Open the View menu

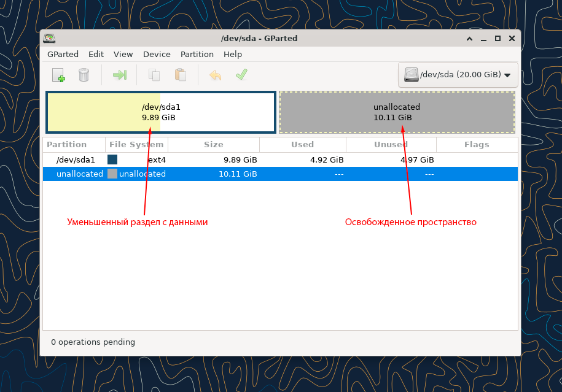point(123,54)
